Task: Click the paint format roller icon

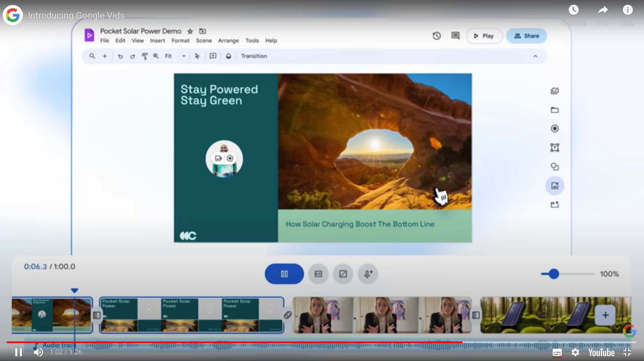Action: tap(145, 56)
